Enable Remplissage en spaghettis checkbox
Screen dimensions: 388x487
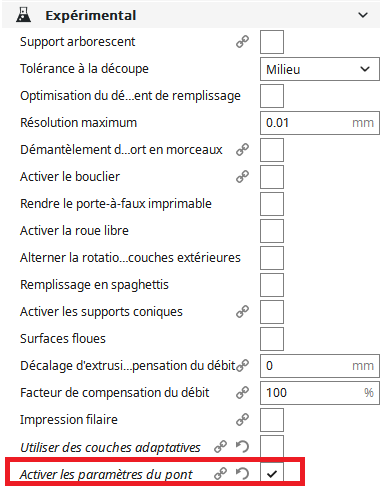click(272, 285)
